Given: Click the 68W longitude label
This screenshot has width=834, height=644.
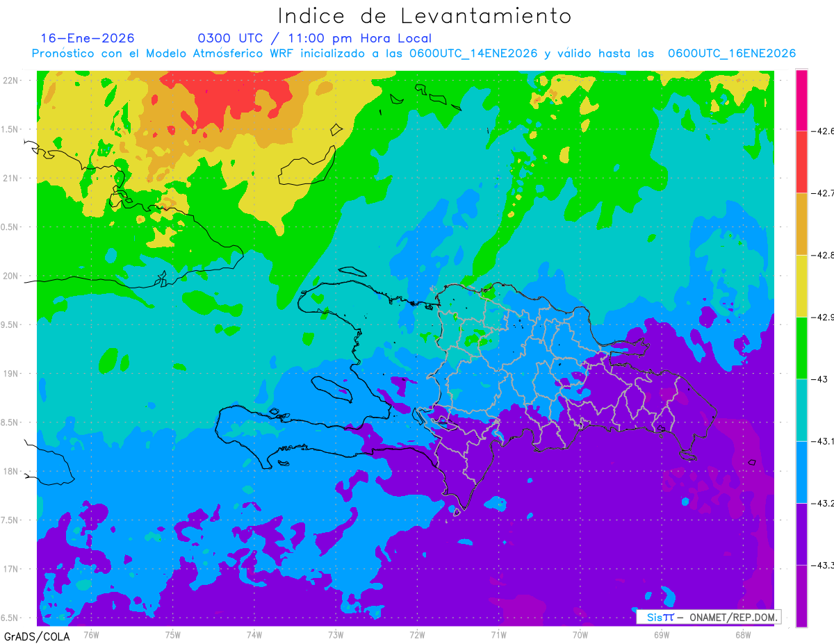Looking at the screenshot, I should tap(742, 634).
